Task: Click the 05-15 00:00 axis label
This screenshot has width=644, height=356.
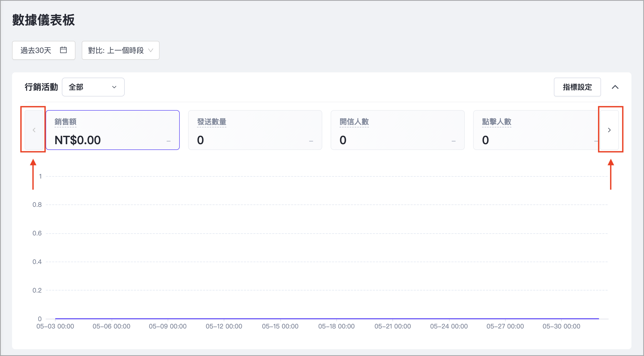Action: tap(280, 326)
